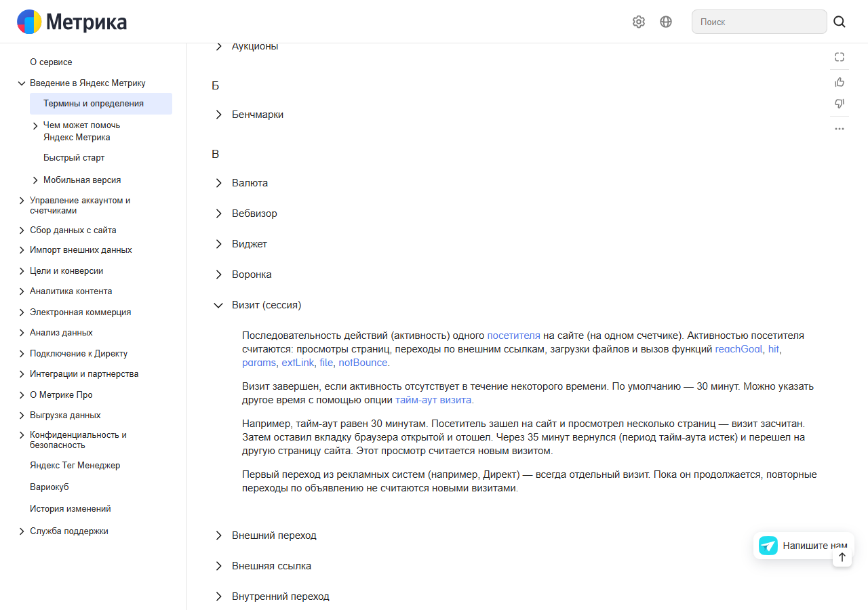Image resolution: width=868 pixels, height=610 pixels.
Task: Open the reachGoal function link
Action: (x=738, y=349)
